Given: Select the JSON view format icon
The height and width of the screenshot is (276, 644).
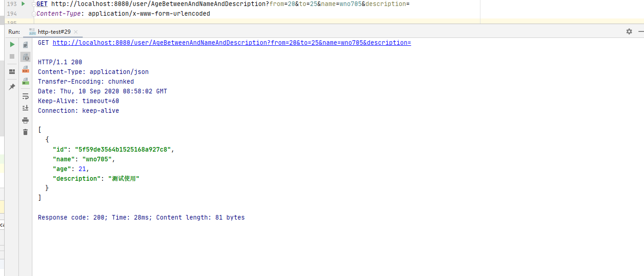Looking at the screenshot, I should [x=25, y=57].
